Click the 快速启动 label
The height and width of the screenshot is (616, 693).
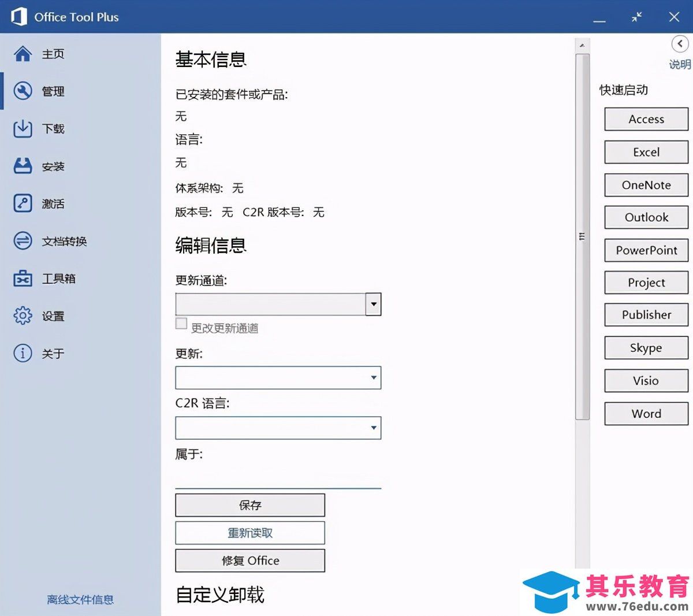(x=624, y=90)
